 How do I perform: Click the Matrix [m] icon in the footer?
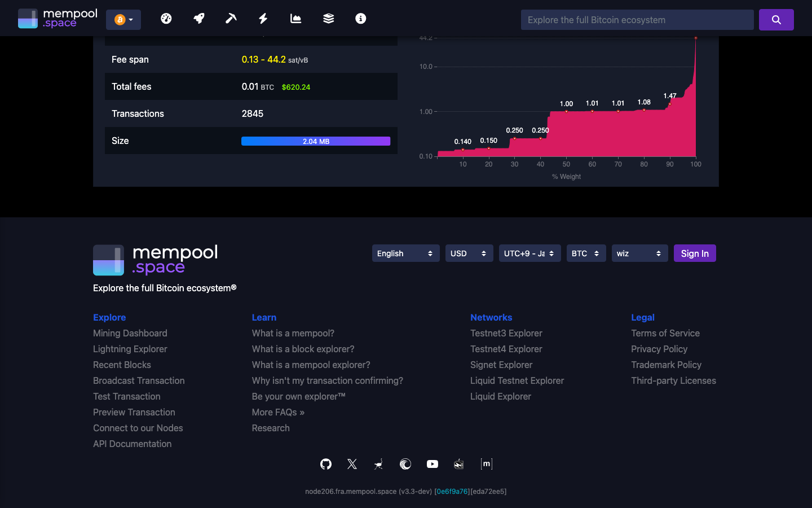coord(486,464)
